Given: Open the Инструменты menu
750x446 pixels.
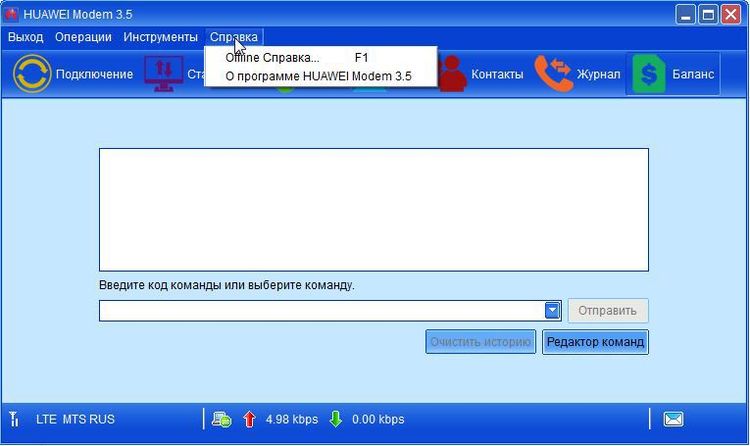Looking at the screenshot, I should tap(160, 37).
